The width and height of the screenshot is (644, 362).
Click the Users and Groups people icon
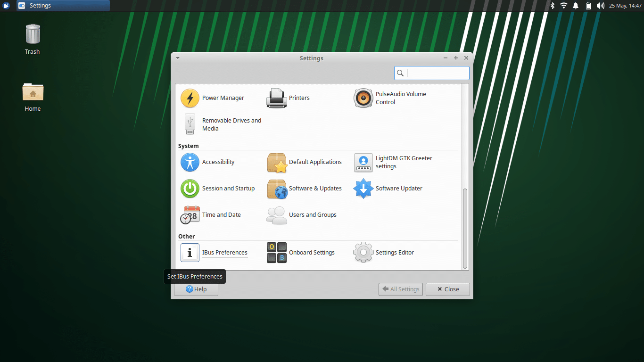point(277,215)
